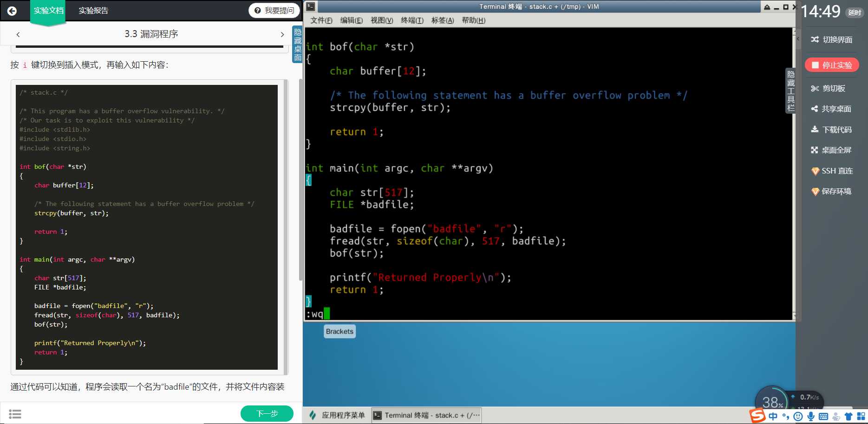Click the 38% memory accelerator ball
The height and width of the screenshot is (424, 868).
tap(771, 400)
